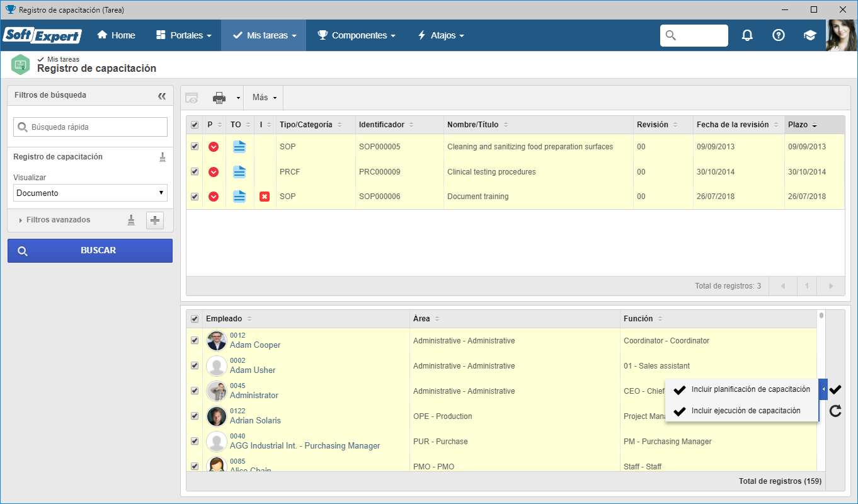
Task: Open Adam Usher employee link
Action: [253, 370]
